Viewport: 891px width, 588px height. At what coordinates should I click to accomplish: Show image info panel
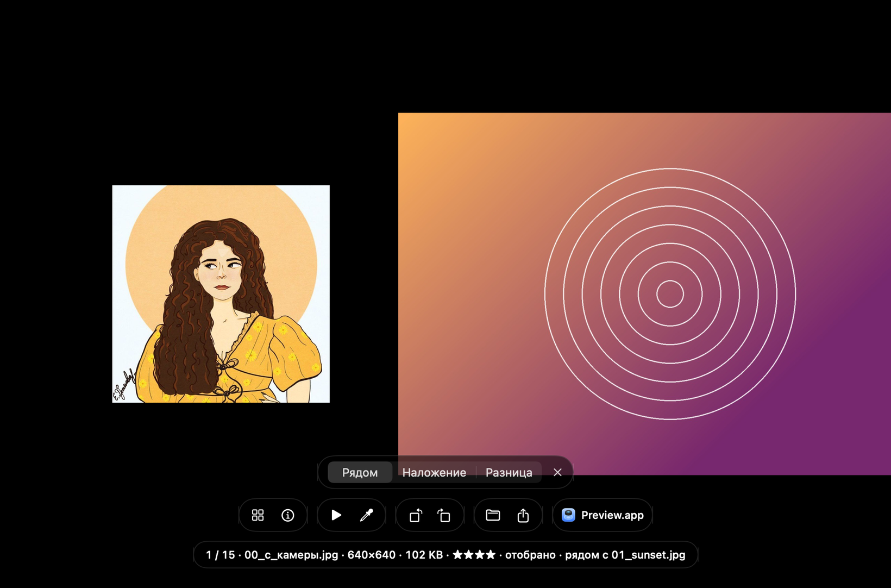[288, 515]
